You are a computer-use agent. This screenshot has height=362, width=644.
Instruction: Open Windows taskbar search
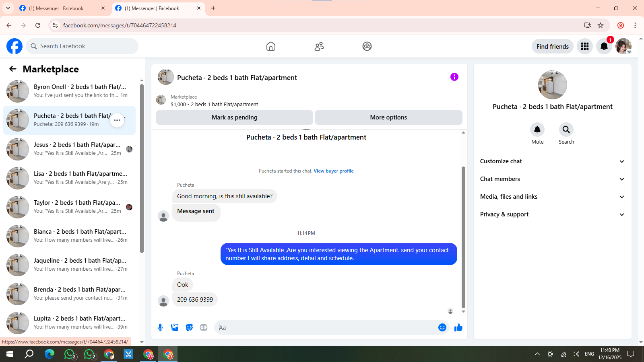[x=29, y=354]
